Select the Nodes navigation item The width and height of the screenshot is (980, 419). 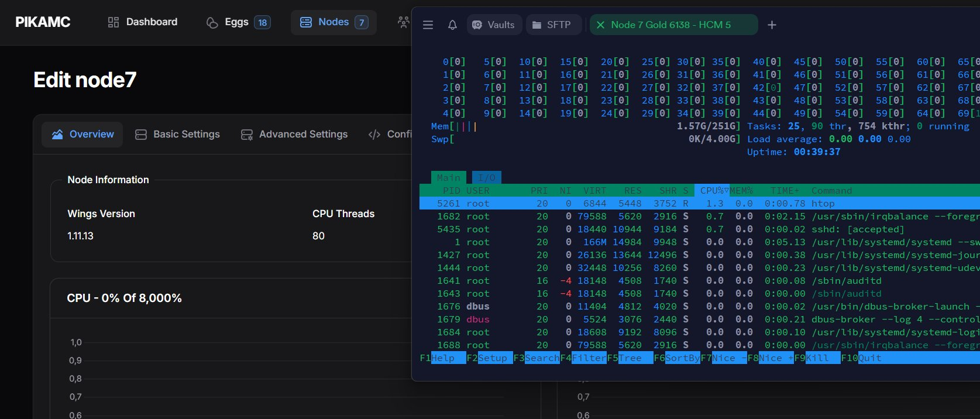[333, 22]
